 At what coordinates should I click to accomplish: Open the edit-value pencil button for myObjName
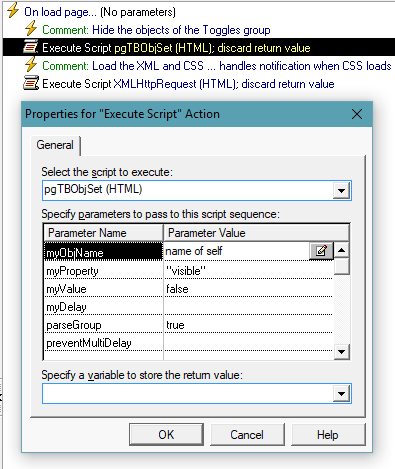321,251
